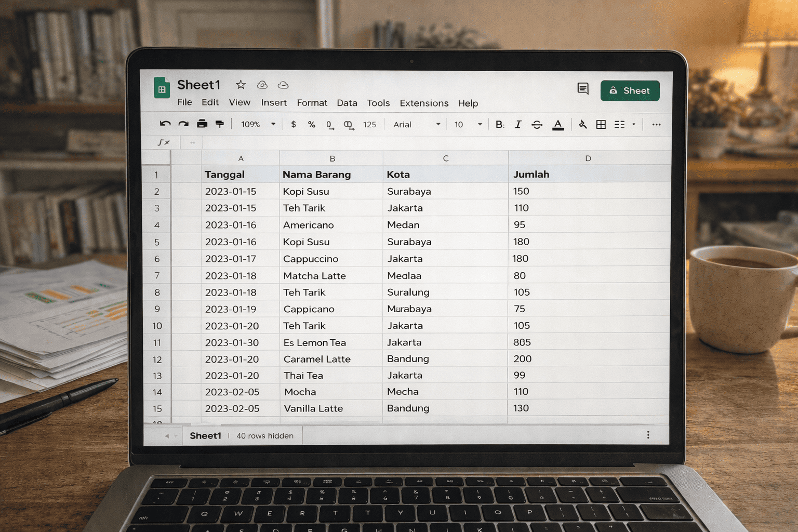798x532 pixels.
Task: Toggle bold formatting
Action: click(499, 125)
